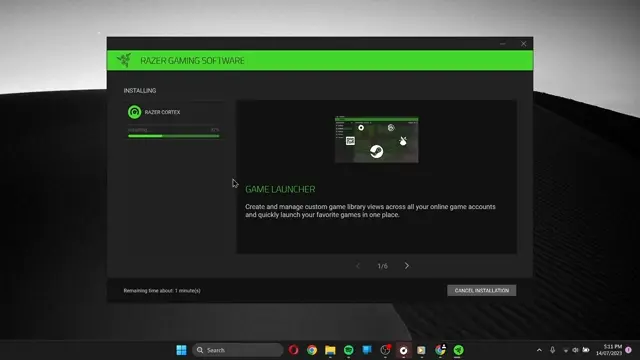Click the Razer Cortex installation progress bar
640x360 pixels.
[173, 136]
